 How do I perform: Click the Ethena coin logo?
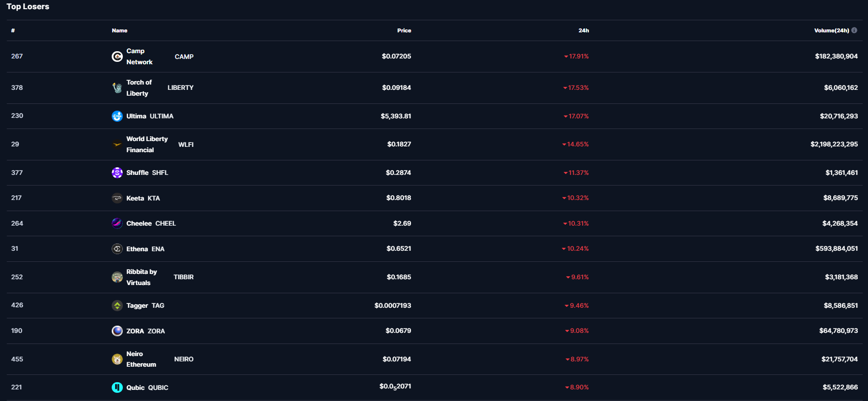coord(117,249)
